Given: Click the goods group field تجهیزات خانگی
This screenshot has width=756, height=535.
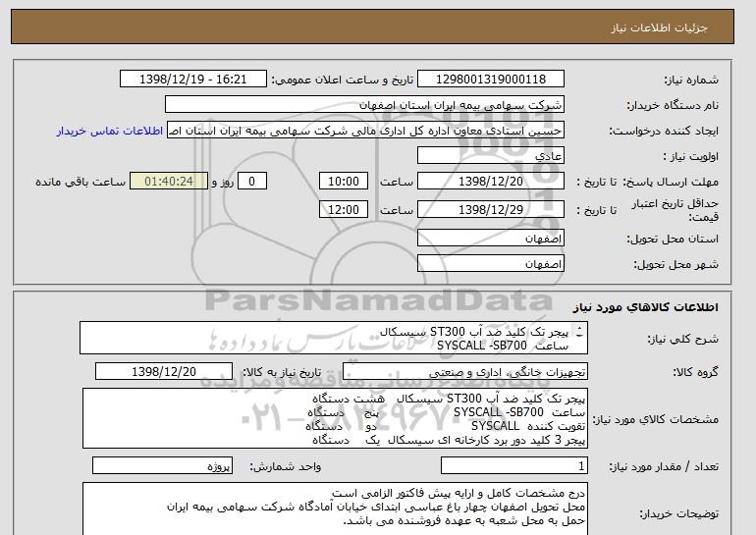Looking at the screenshot, I should [465, 372].
